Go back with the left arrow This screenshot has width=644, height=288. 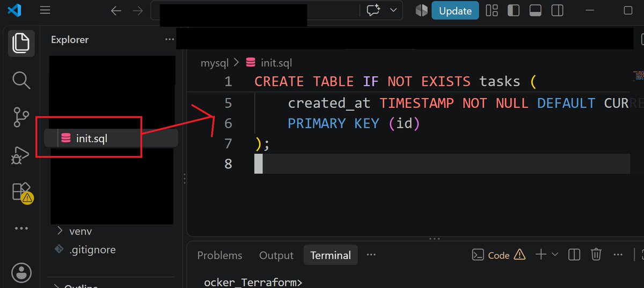coord(116,10)
